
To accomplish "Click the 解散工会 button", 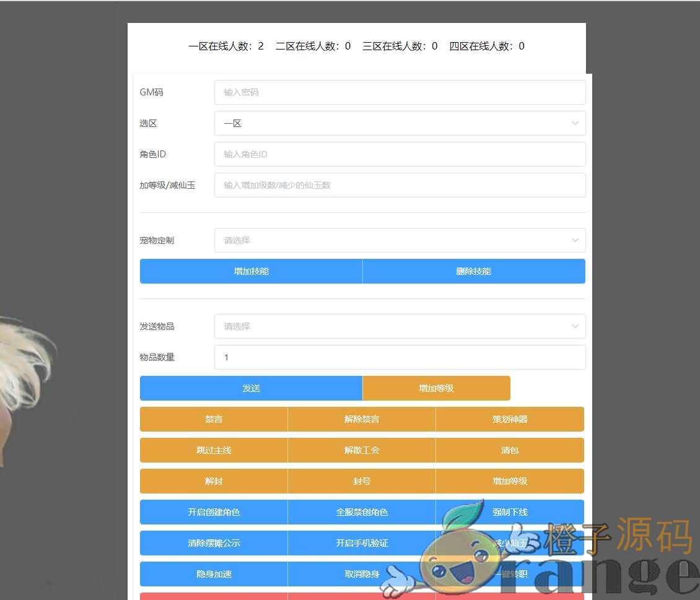I will click(362, 450).
